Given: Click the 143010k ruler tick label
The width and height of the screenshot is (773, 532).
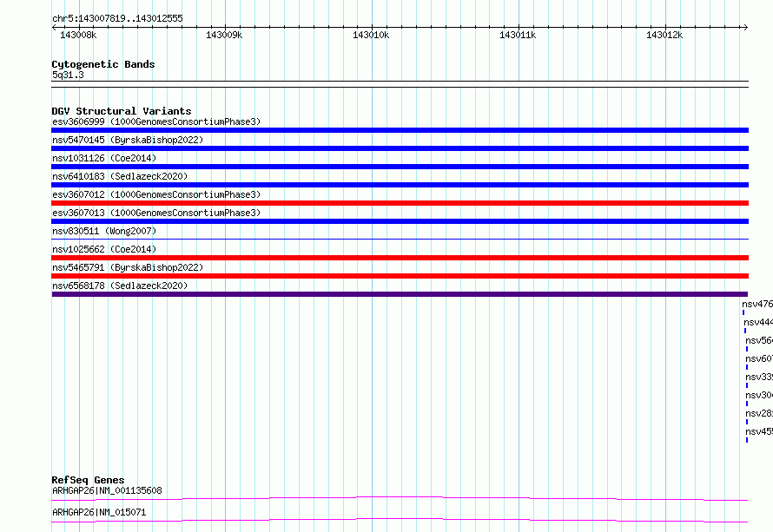Looking at the screenshot, I should point(371,35).
